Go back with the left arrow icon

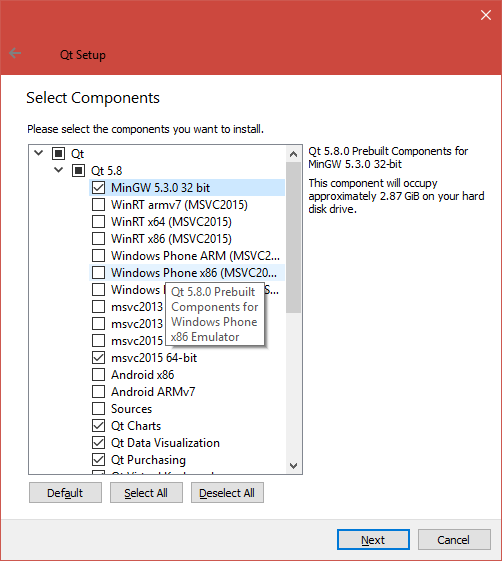pos(15,53)
